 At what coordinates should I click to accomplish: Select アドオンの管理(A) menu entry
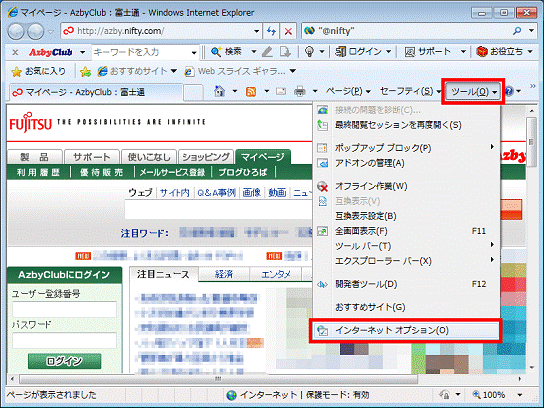click(x=406, y=163)
